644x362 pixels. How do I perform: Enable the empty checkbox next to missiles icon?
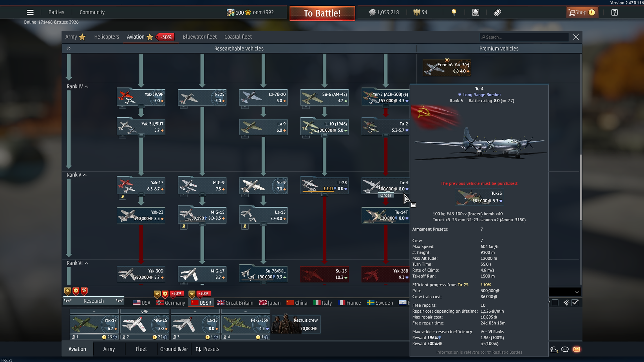(x=555, y=302)
